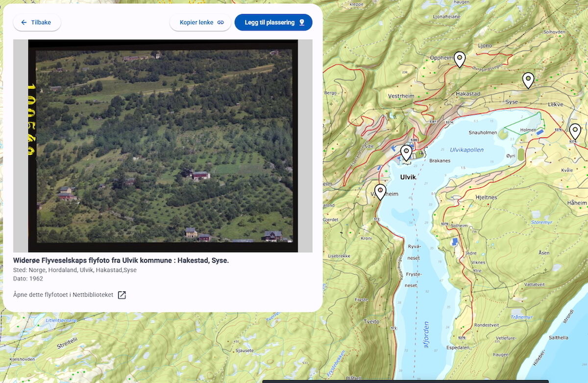Click the Tilbake back button
The width and height of the screenshot is (588, 383).
coord(37,23)
